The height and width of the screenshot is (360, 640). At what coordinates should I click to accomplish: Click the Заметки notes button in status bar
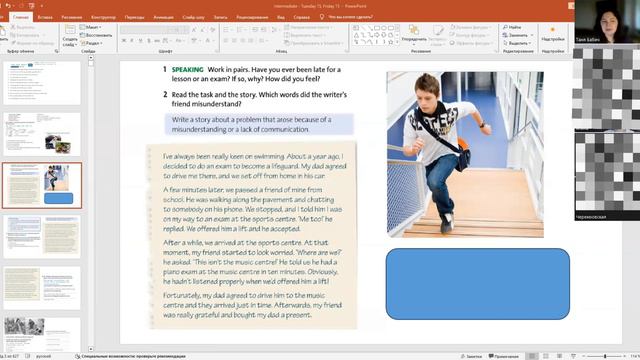tap(471, 356)
